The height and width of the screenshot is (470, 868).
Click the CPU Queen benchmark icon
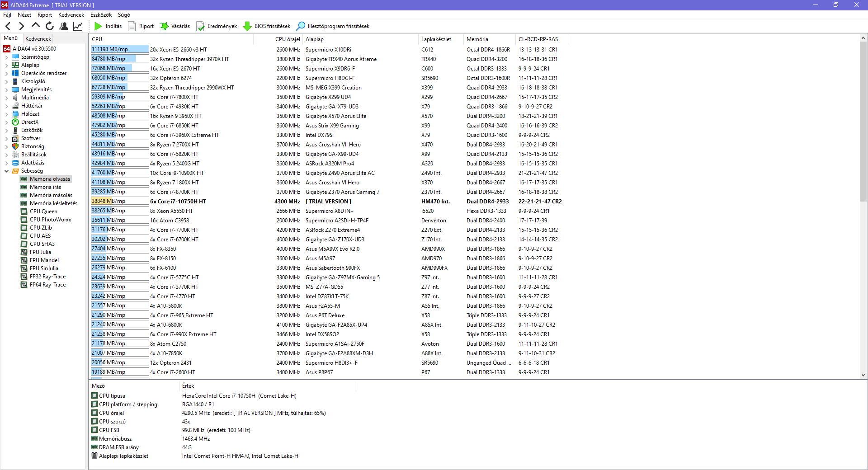[24, 211]
